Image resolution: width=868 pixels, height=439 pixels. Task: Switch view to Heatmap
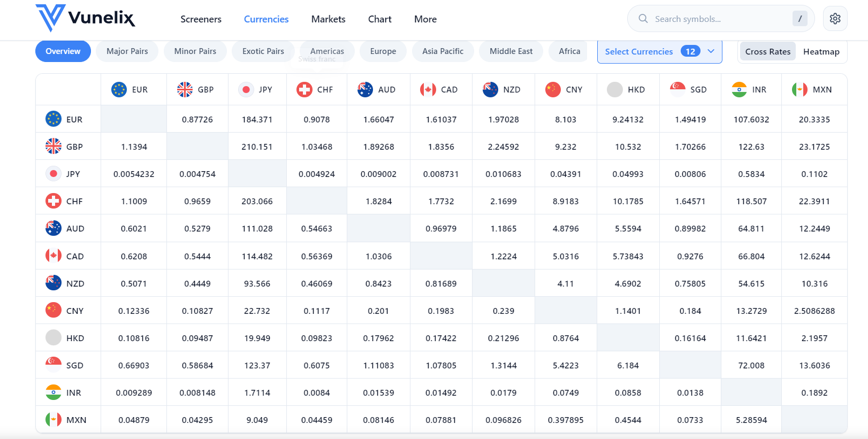[821, 51]
